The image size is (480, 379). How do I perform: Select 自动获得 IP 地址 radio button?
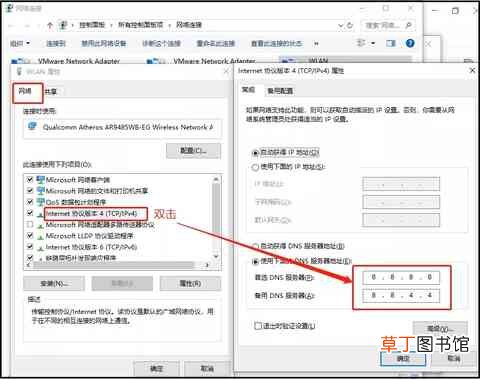pos(255,153)
